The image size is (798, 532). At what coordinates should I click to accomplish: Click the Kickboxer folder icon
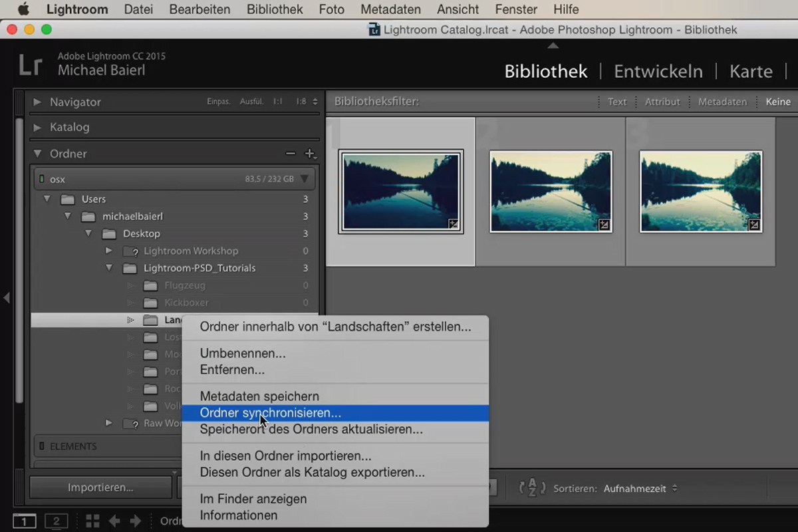pos(151,303)
